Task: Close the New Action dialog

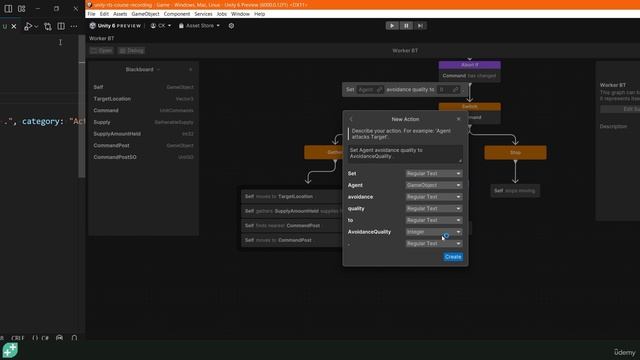Action: tap(458, 119)
